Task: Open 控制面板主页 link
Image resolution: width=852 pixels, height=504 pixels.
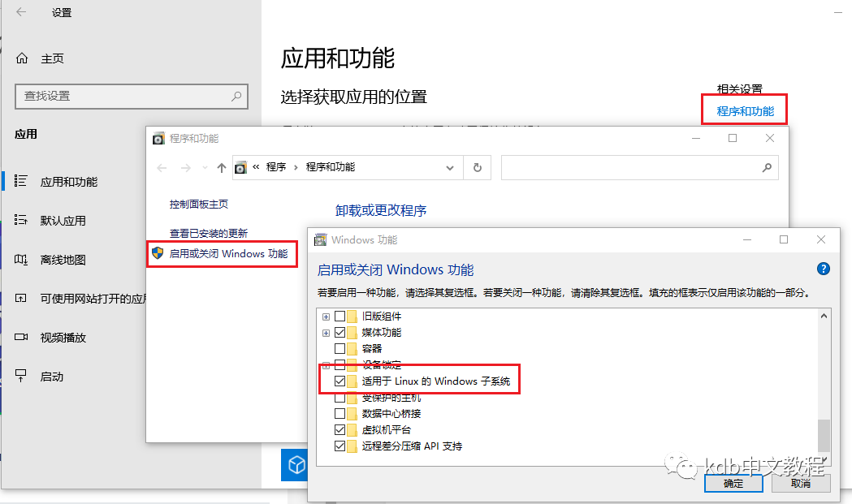Action: (x=199, y=205)
